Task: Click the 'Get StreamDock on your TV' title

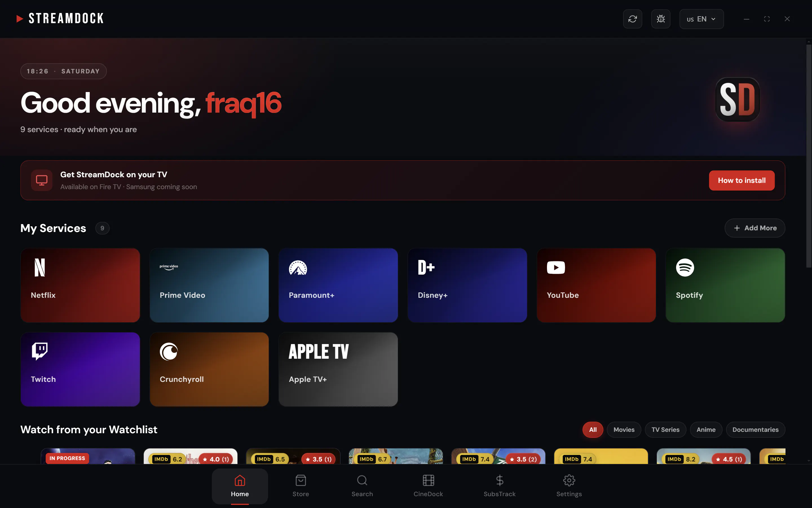Action: (x=114, y=175)
